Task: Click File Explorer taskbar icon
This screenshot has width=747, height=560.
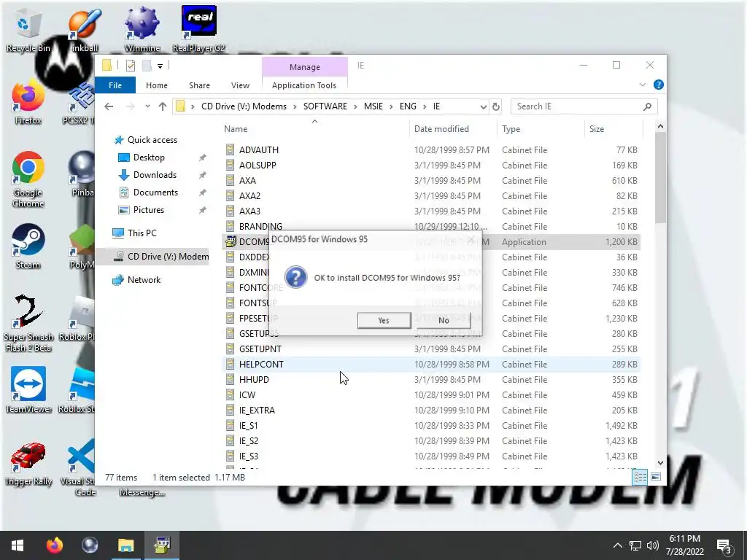Action: [125, 545]
